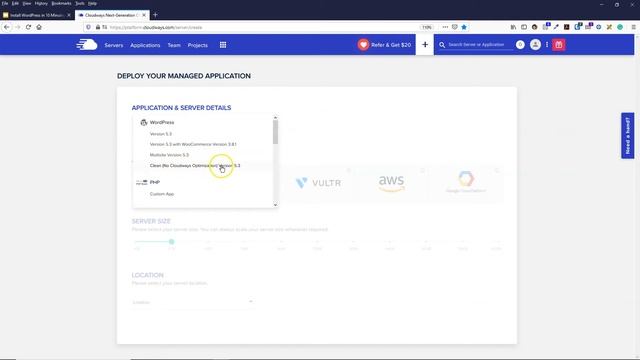This screenshot has height=360, width=640.
Task: Toggle the Firefox sidebar icon
Action: (524, 27)
